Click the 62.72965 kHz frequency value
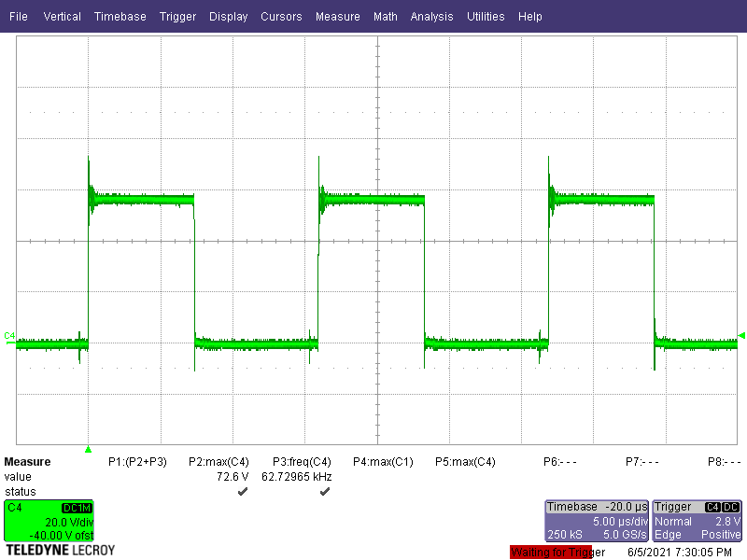Viewport: 747px width, 560px height. (x=296, y=477)
